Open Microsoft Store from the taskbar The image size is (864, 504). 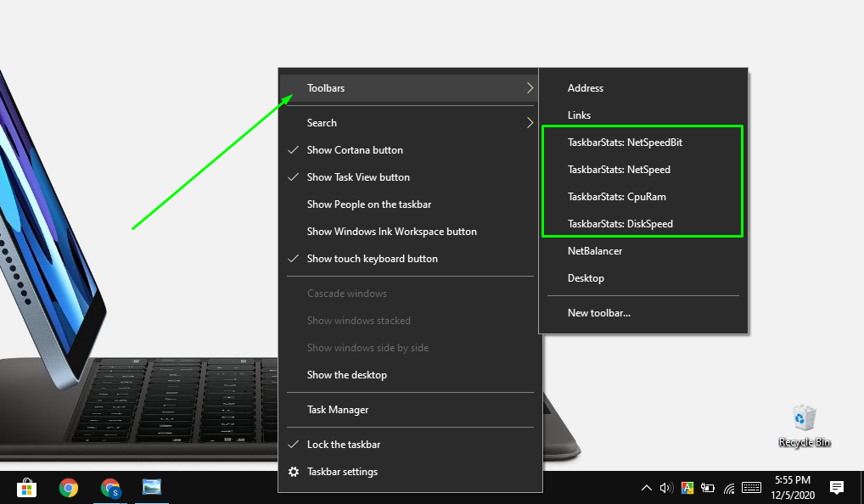tap(27, 487)
